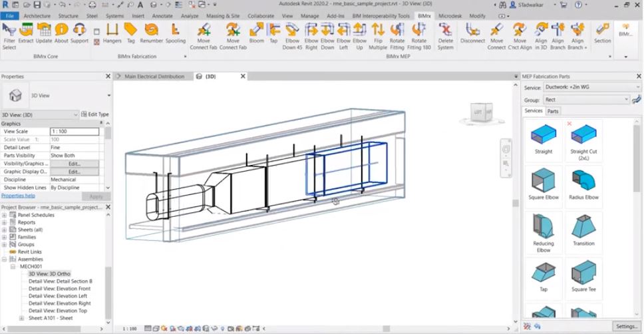The height and width of the screenshot is (334, 644).
Task: Use Flip Multiple tool
Action: (x=378, y=36)
